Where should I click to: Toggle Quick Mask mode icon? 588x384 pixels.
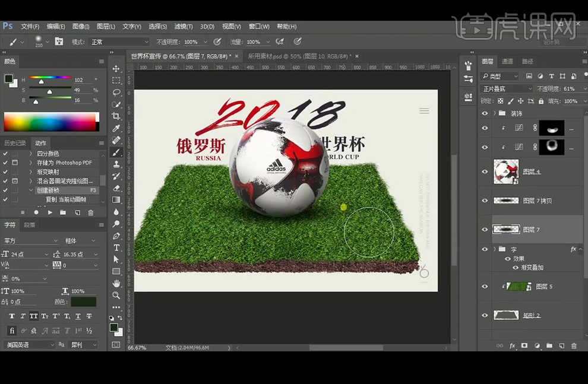click(x=116, y=345)
